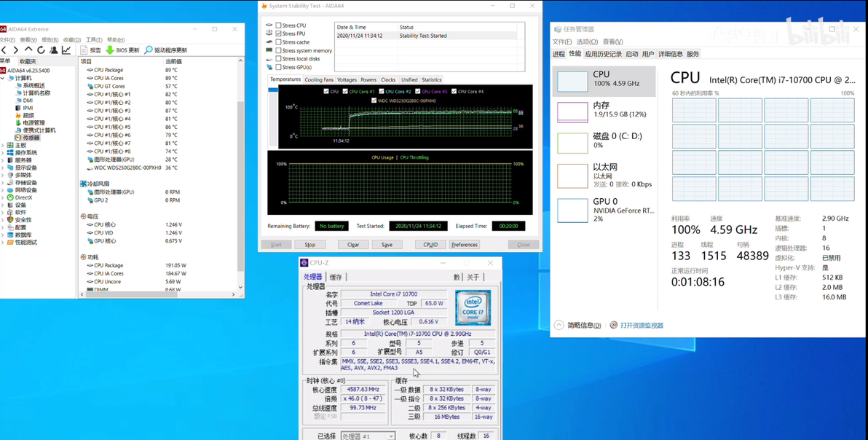The width and height of the screenshot is (868, 440).
Task: Toggle the CPU Core #1 graph checkbox
Action: point(345,91)
